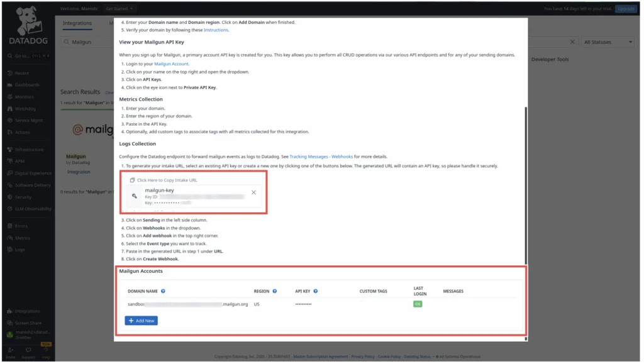Open the manish2+datad... account menu
The width and height of the screenshot is (644, 364).
28,334
